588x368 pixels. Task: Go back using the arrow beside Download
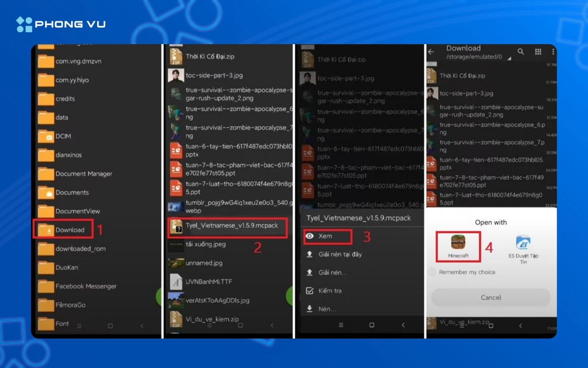[431, 52]
